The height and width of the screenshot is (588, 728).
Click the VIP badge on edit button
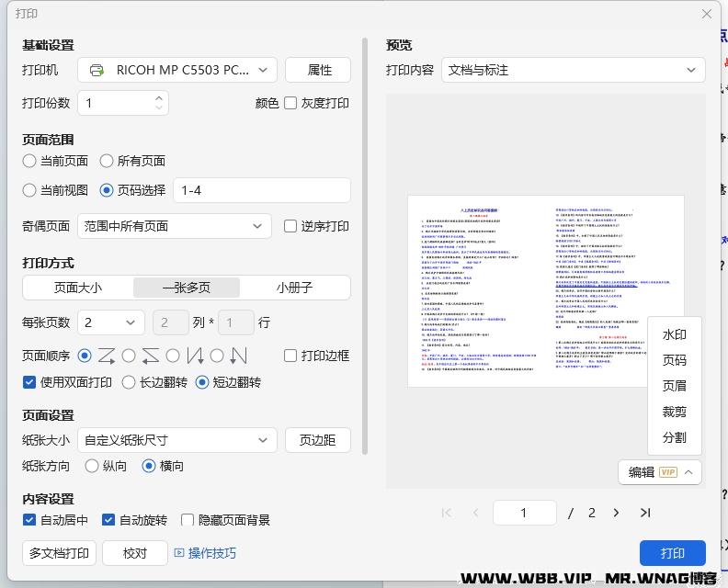pos(668,472)
